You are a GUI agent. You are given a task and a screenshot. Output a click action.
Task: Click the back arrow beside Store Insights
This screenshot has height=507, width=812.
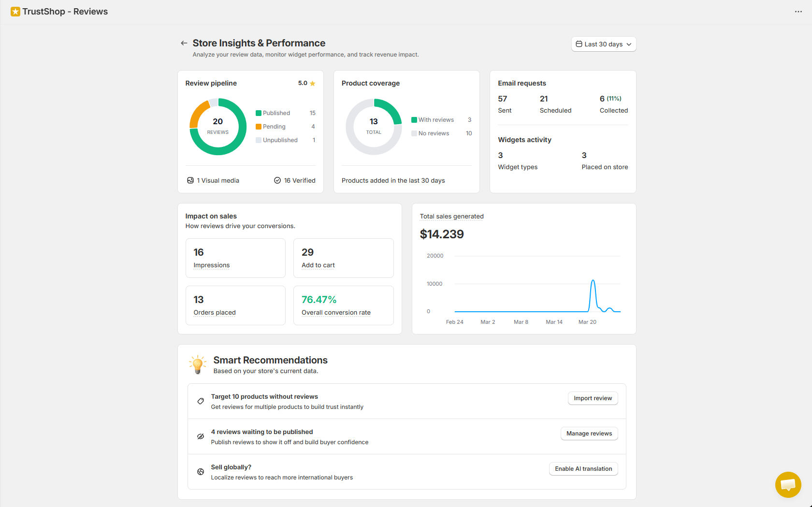point(184,43)
